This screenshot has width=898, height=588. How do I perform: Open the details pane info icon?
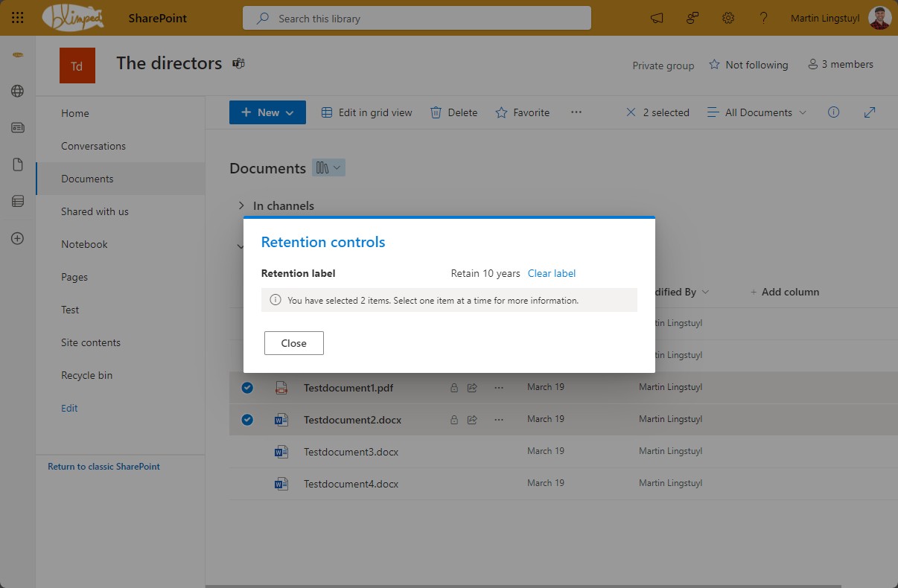[x=834, y=112]
